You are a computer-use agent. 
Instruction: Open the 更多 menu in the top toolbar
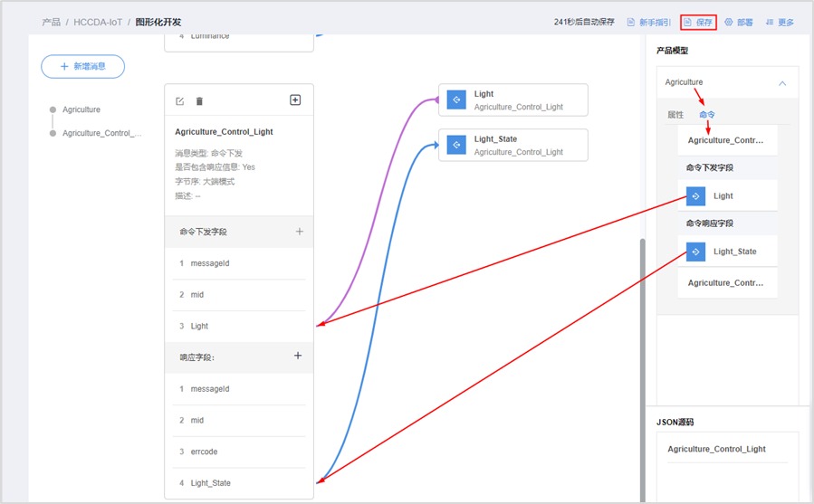(780, 22)
